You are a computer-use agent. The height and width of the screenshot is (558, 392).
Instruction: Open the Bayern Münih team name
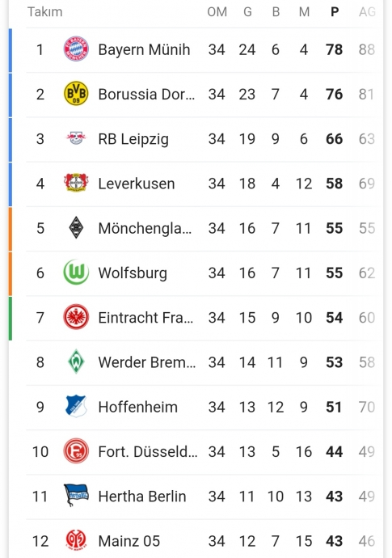coord(144,50)
